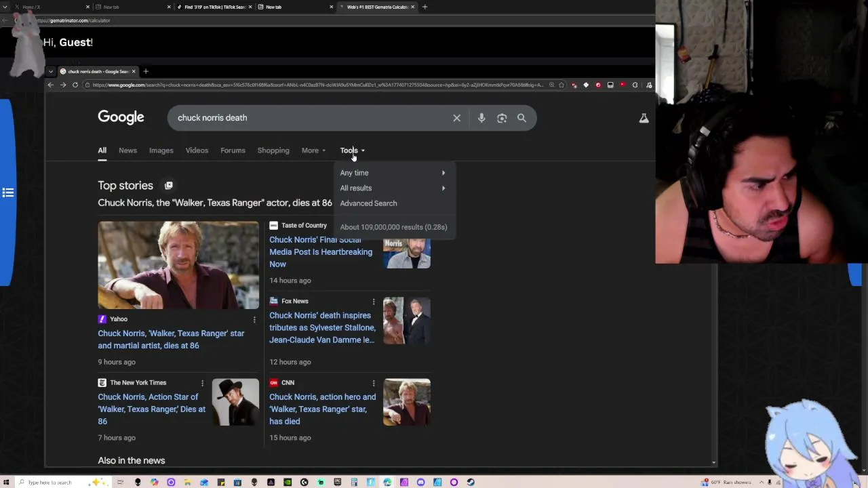Start voice search with the microphone icon
Image resolution: width=868 pixels, height=488 pixels.
coord(481,118)
